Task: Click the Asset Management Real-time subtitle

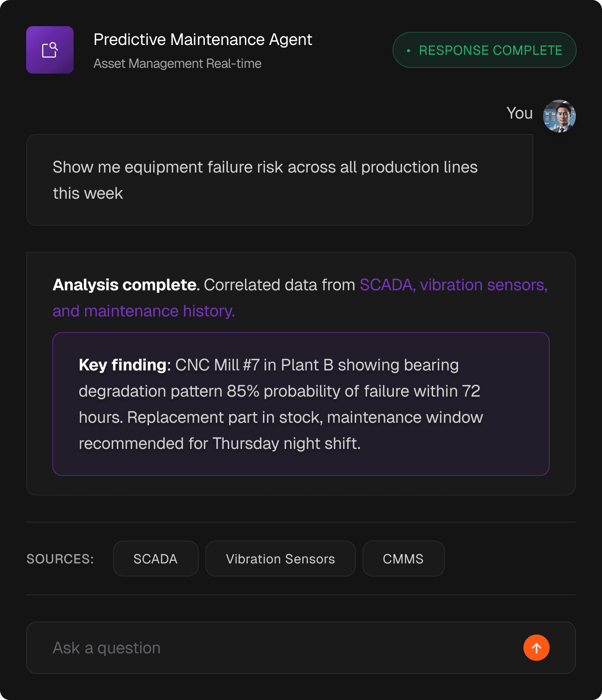Action: coord(177,64)
